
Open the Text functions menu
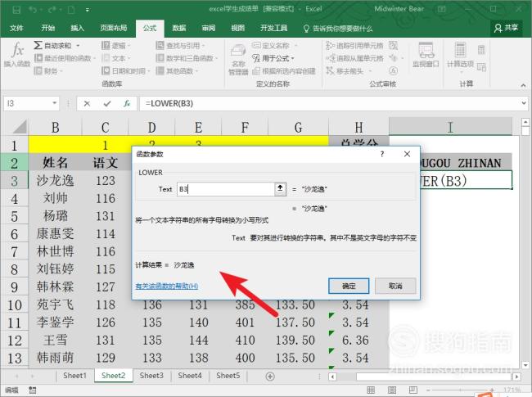116,58
